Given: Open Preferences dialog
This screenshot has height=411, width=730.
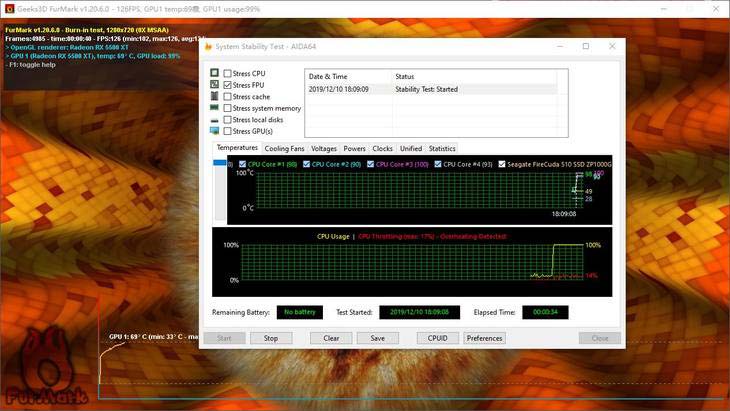Looking at the screenshot, I should click(x=484, y=338).
